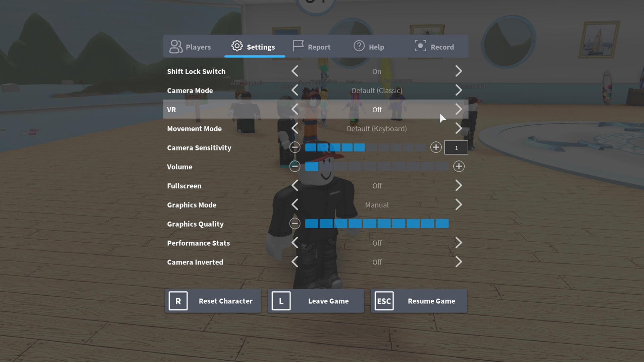This screenshot has height=362, width=644.
Task: Click the Camera Sensitivity value input field
Action: click(x=457, y=147)
